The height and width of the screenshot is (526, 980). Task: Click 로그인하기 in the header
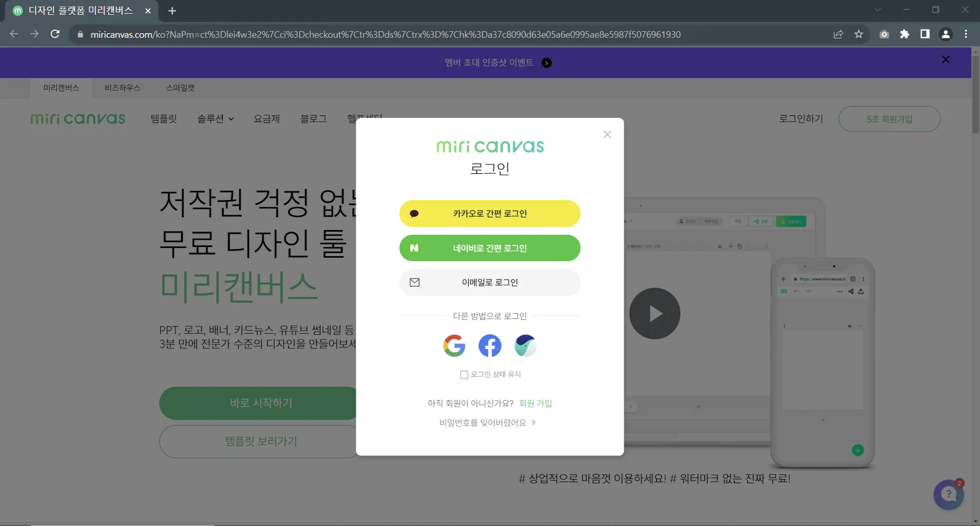coord(801,119)
